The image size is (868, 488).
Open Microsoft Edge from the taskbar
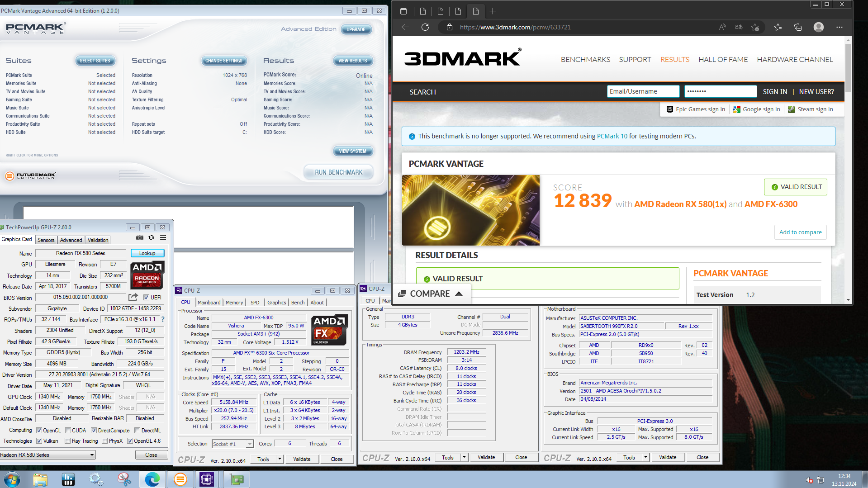(x=152, y=479)
